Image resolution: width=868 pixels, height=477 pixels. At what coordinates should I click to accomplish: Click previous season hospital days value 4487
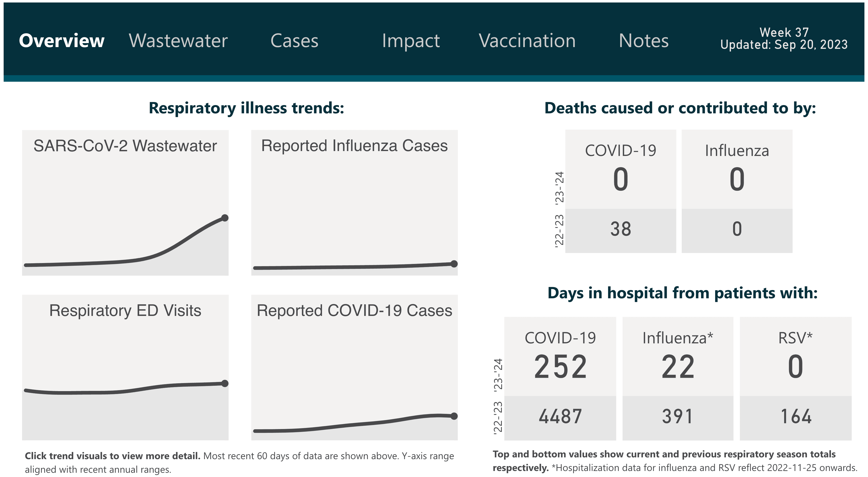click(560, 417)
